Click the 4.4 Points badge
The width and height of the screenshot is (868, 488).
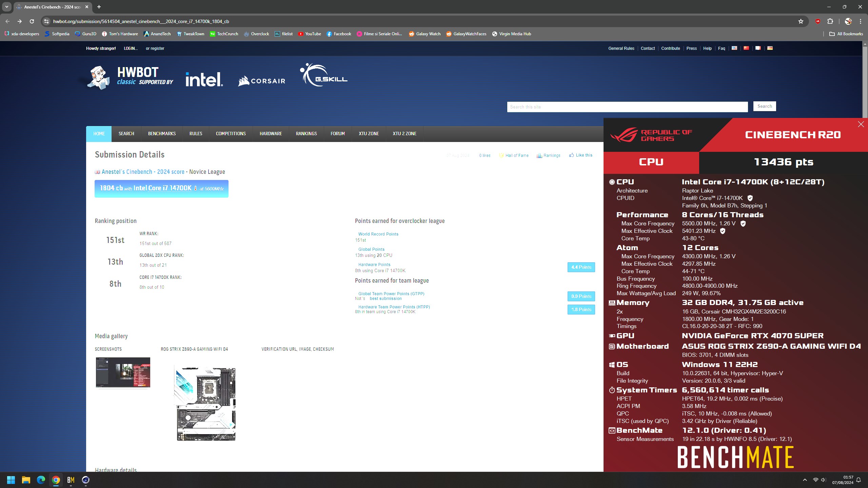click(x=581, y=267)
